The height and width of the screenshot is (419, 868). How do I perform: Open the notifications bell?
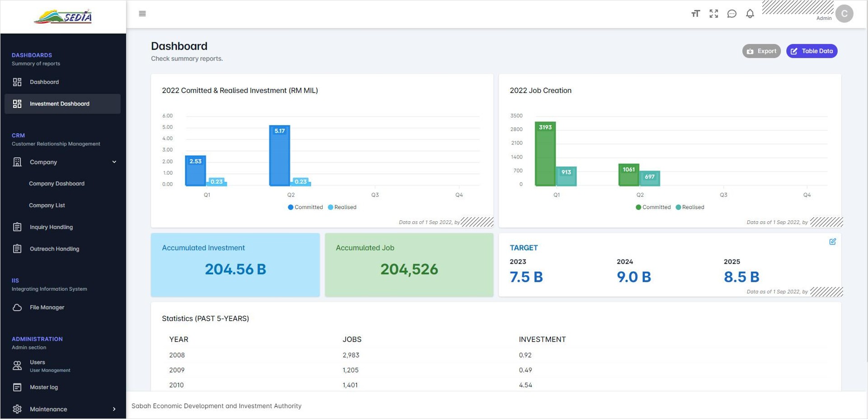pyautogui.click(x=750, y=14)
